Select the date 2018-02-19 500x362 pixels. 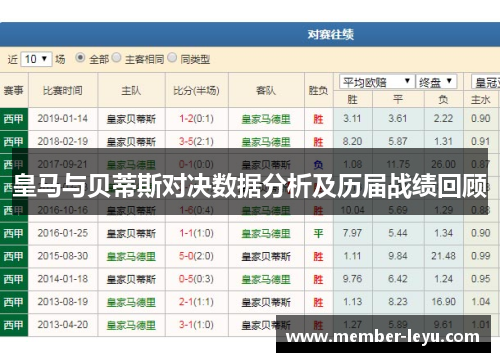[63, 142]
